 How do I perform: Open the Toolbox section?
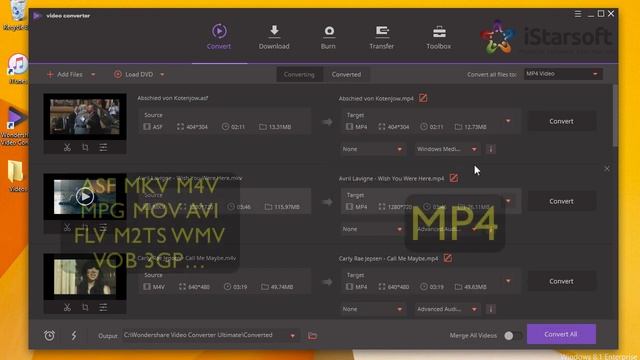pos(439,37)
